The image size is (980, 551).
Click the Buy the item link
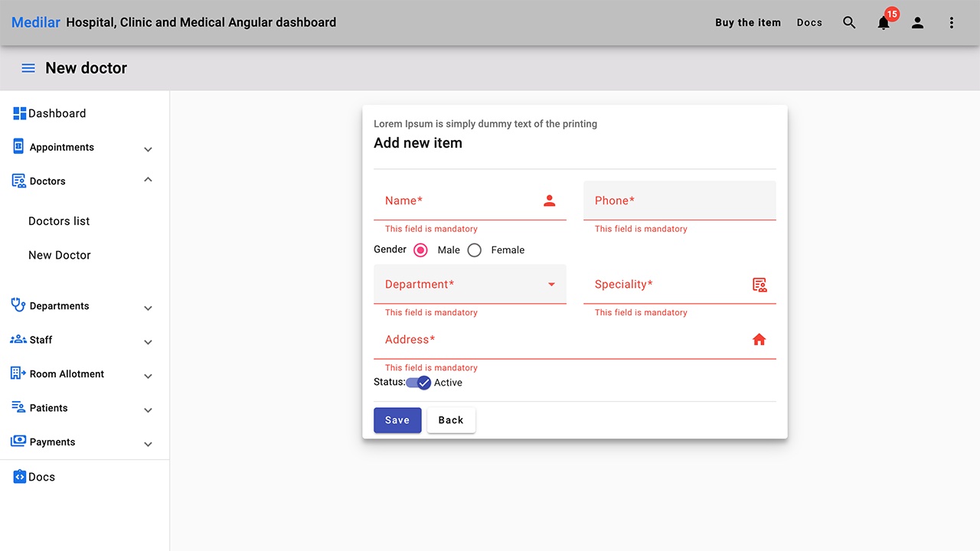(748, 22)
